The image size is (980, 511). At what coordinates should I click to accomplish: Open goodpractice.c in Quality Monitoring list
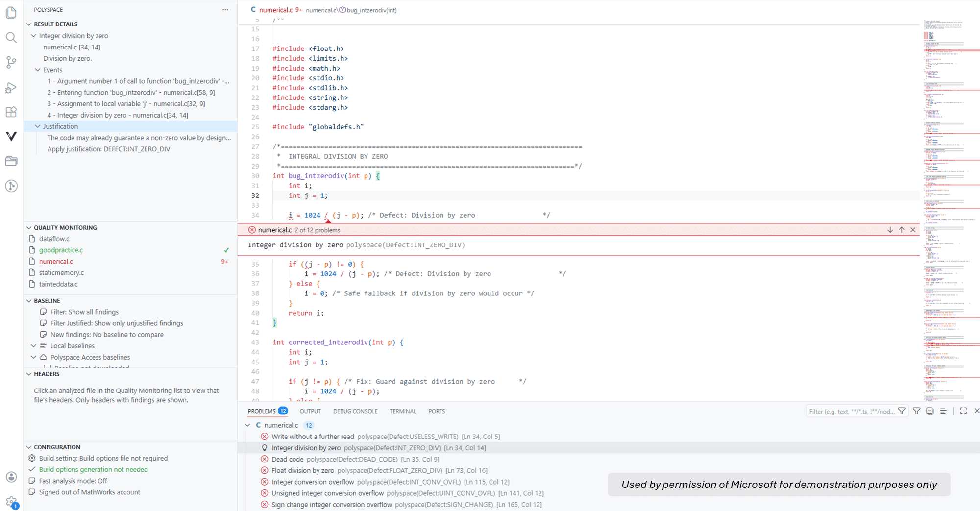(x=61, y=250)
